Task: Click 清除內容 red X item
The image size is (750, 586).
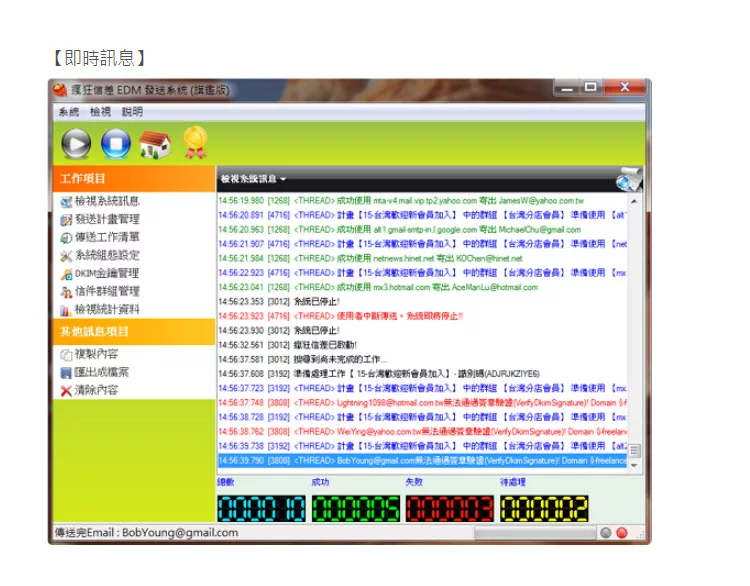Action: [95, 390]
